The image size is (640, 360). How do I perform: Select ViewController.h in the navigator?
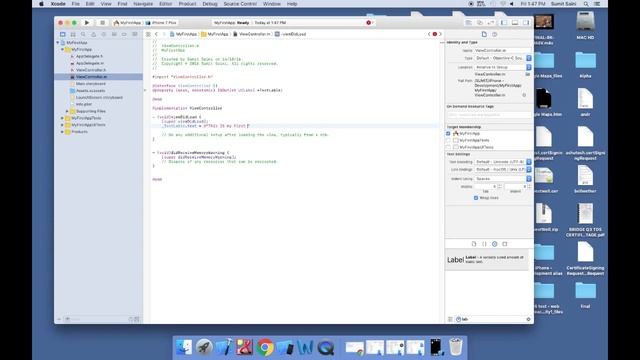tap(91, 70)
